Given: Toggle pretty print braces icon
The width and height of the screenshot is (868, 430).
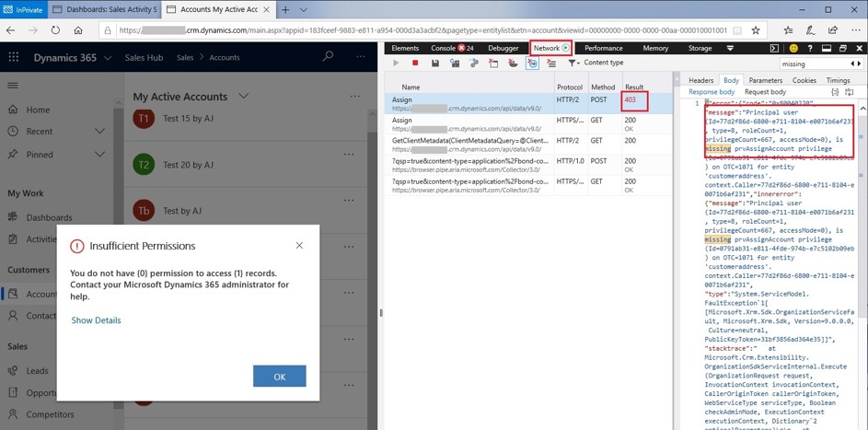Looking at the screenshot, I should [836, 92].
